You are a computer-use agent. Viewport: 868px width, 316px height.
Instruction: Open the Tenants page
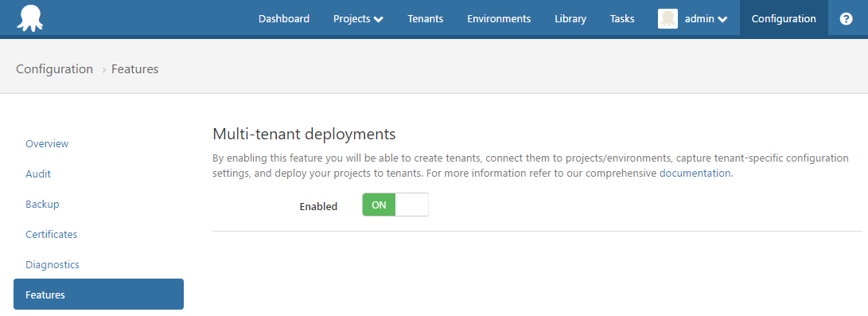click(x=425, y=19)
